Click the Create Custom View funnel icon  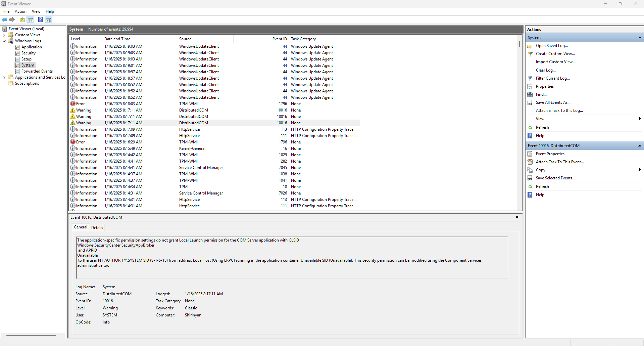click(530, 54)
